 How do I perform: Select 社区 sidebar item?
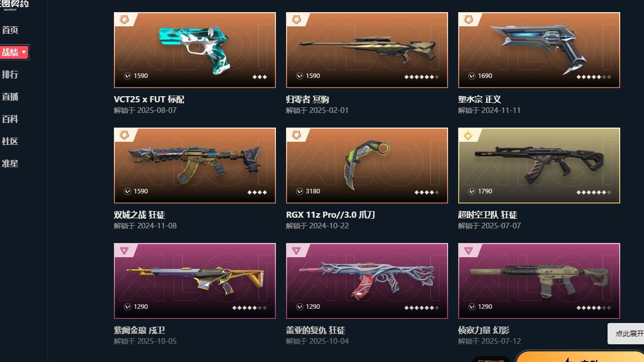pyautogui.click(x=10, y=141)
